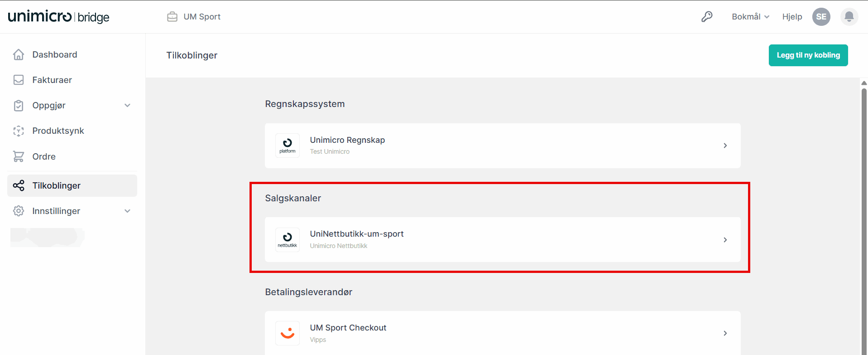Image resolution: width=868 pixels, height=355 pixels.
Task: Switch to Tilkoblinger in the sidebar
Action: coord(56,185)
